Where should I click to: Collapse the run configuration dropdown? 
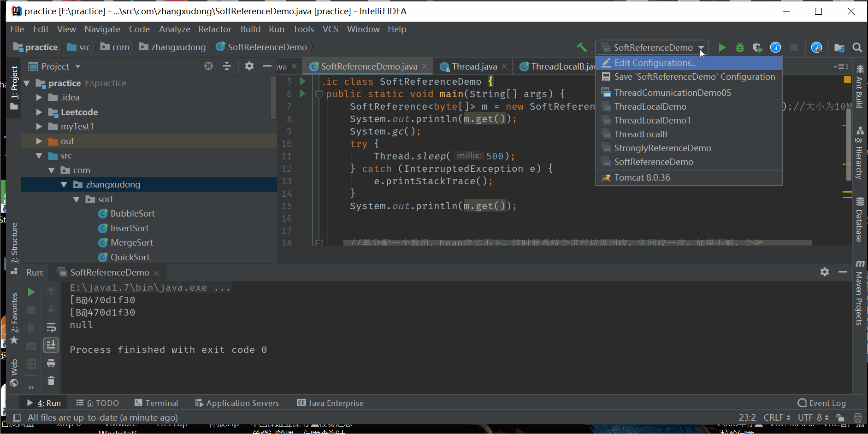(701, 47)
